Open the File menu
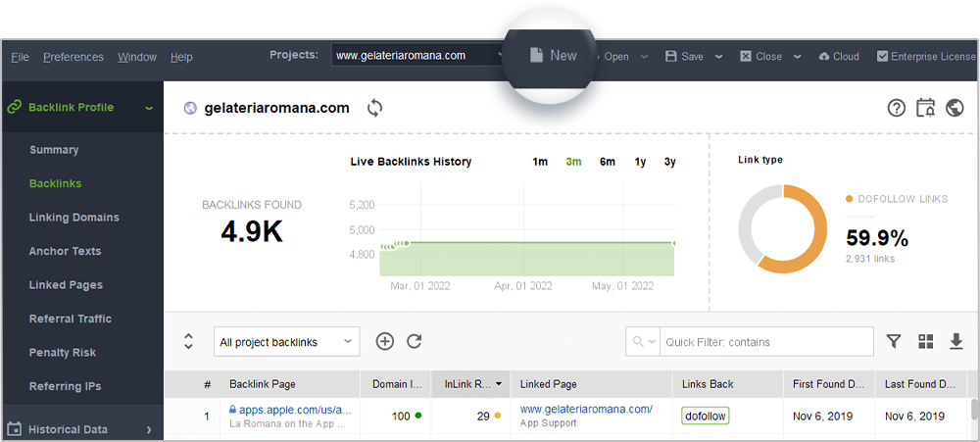The width and height of the screenshot is (980, 442). point(20,57)
